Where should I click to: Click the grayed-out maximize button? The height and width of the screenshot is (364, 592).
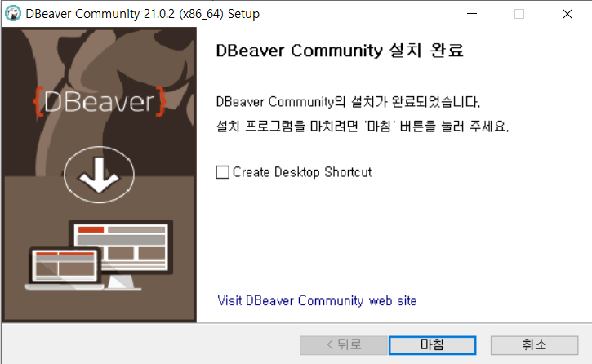point(519,14)
